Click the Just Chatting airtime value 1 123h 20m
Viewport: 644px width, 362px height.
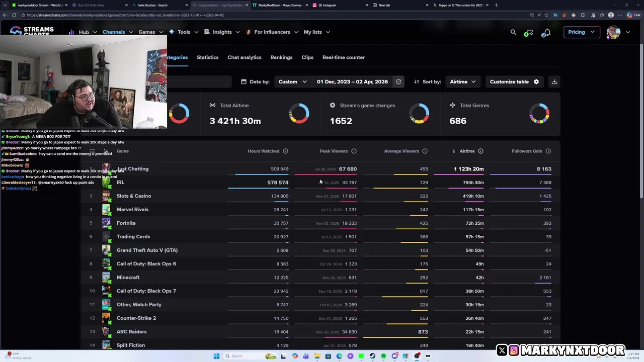pos(468,169)
